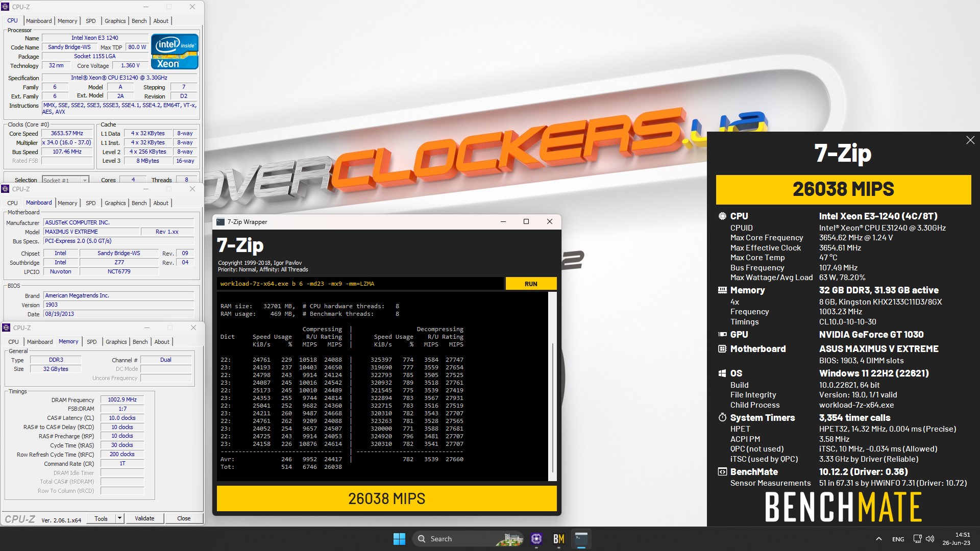Image resolution: width=980 pixels, height=551 pixels.
Task: Minimize the 7-Zip Wrapper window
Action: click(x=503, y=221)
